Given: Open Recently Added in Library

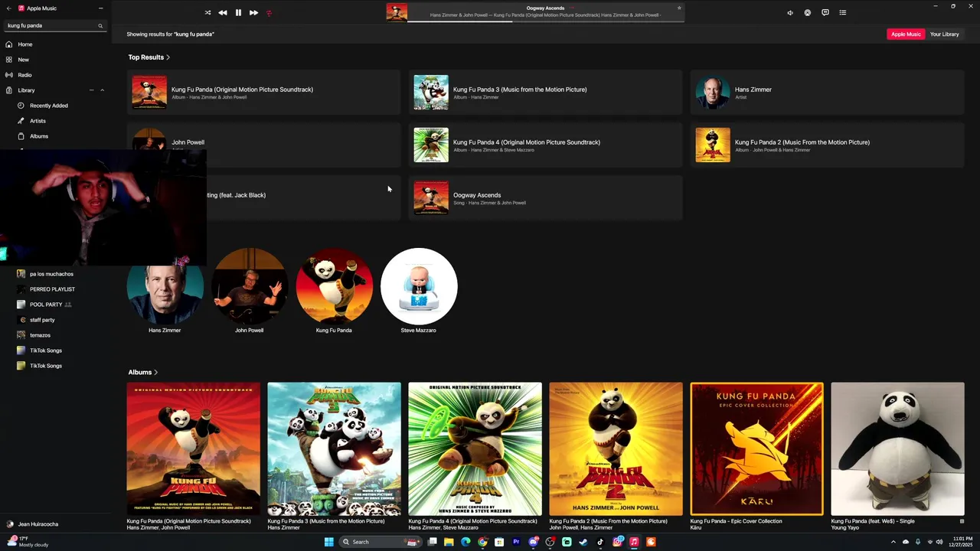Looking at the screenshot, I should click(48, 106).
